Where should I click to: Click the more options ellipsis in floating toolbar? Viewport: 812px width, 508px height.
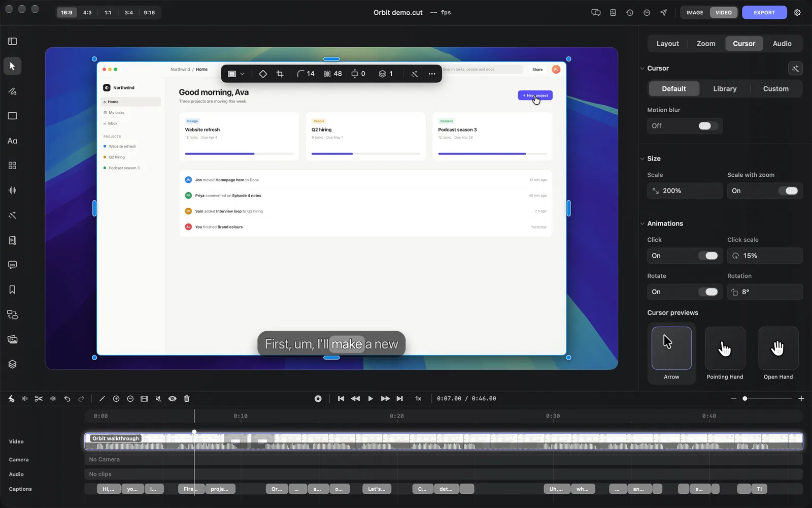[x=432, y=74]
